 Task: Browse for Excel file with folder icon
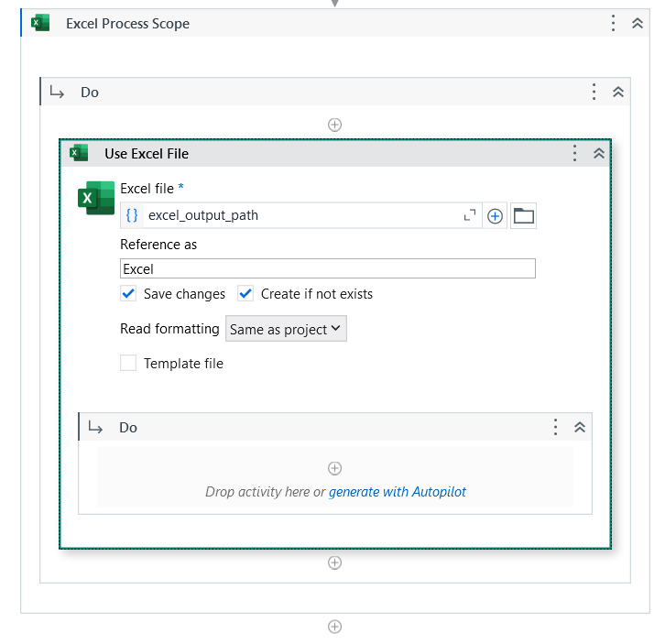523,216
